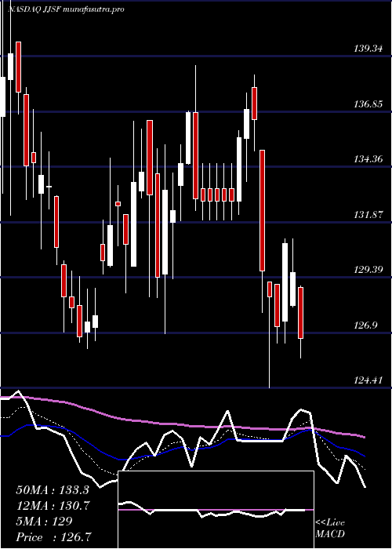Screen dimensions: 392x549
Task: Click the 126.9 price axis label
Action: coord(365,325)
